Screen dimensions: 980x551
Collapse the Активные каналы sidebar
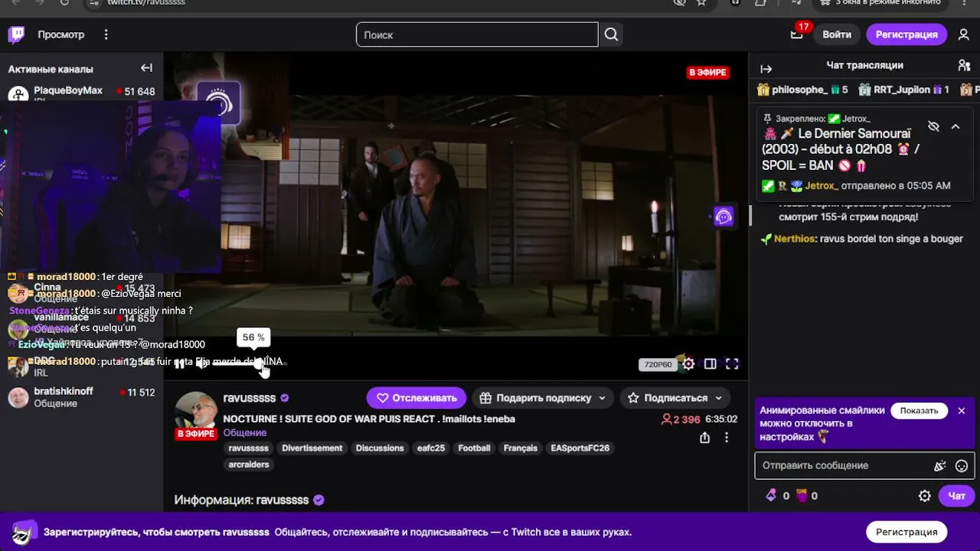coord(146,68)
